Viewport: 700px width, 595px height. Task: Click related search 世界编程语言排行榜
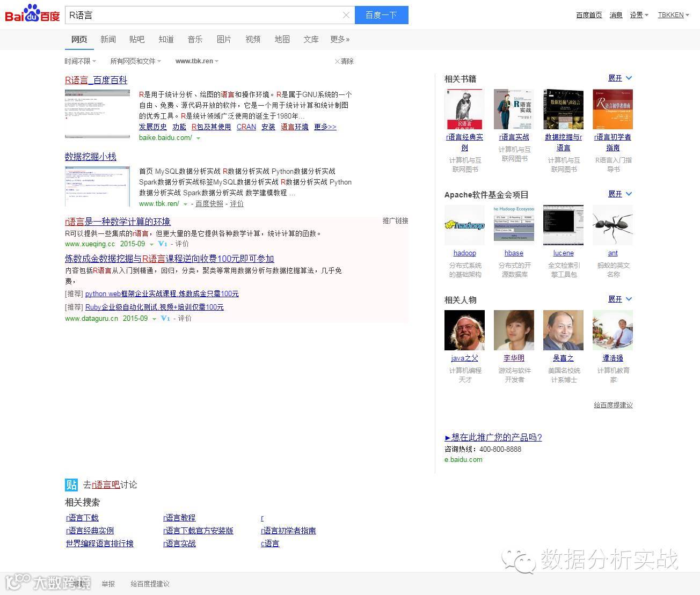[100, 543]
